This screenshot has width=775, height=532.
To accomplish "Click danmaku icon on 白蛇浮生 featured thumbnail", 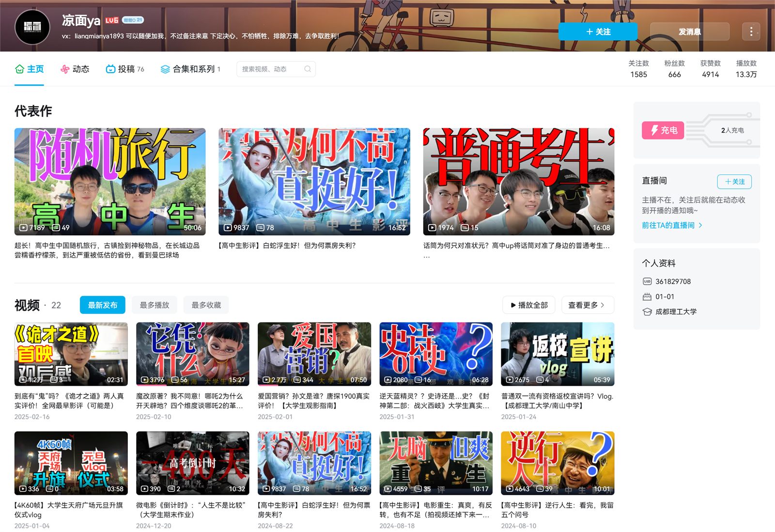I will 260,228.
